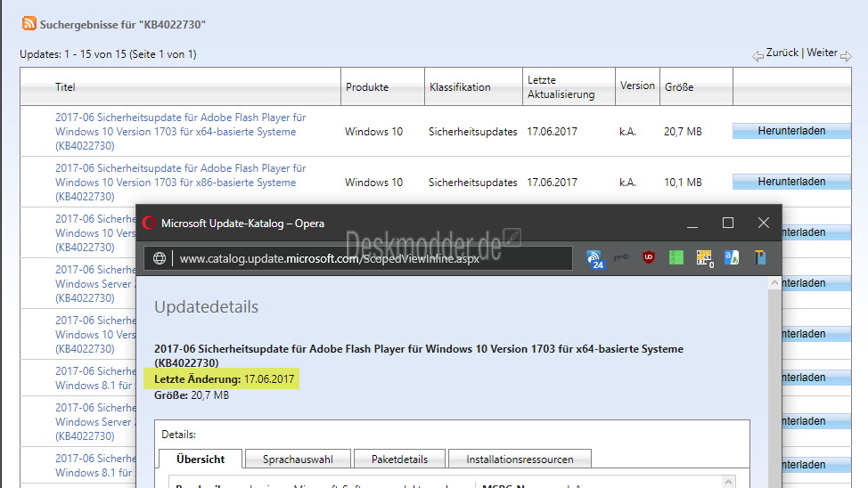This screenshot has height=488, width=868.
Task: Click the inner details box scroll-up arrow
Action: 728,481
